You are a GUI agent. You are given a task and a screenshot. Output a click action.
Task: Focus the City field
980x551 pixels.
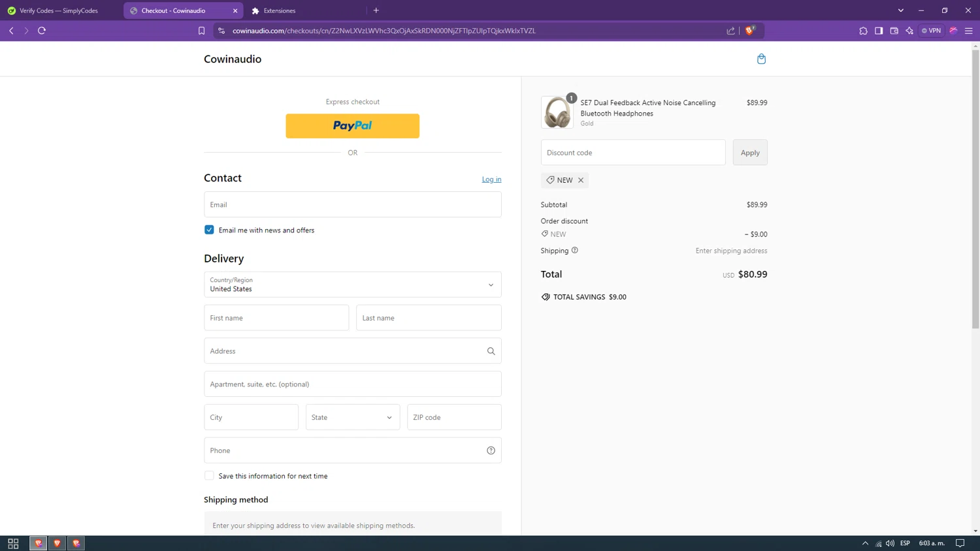[251, 417]
